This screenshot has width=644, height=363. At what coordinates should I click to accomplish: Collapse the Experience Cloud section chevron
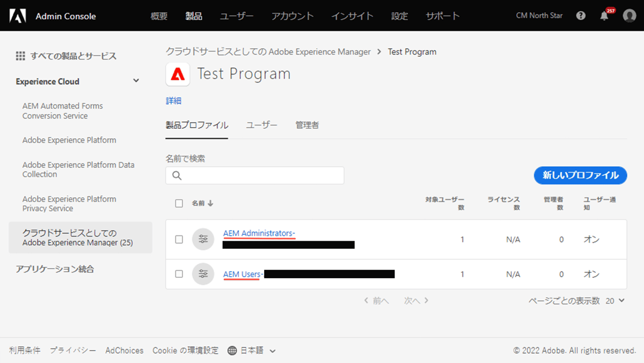coord(136,81)
